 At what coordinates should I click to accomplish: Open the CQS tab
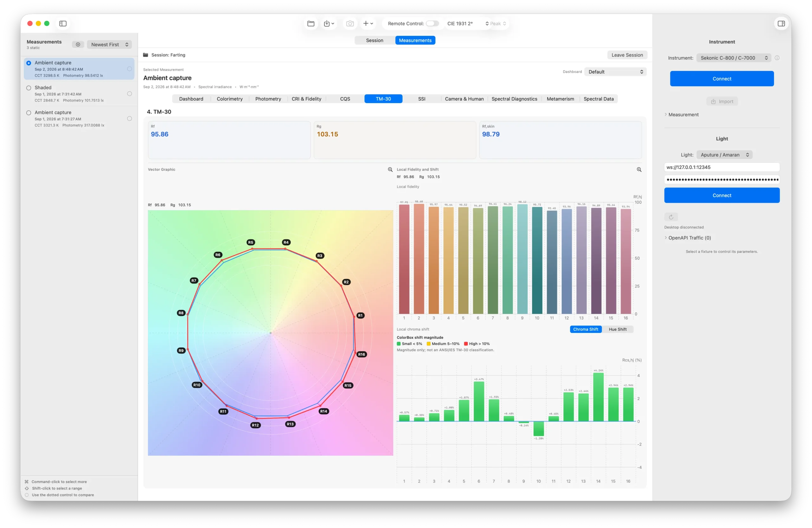[345, 99]
